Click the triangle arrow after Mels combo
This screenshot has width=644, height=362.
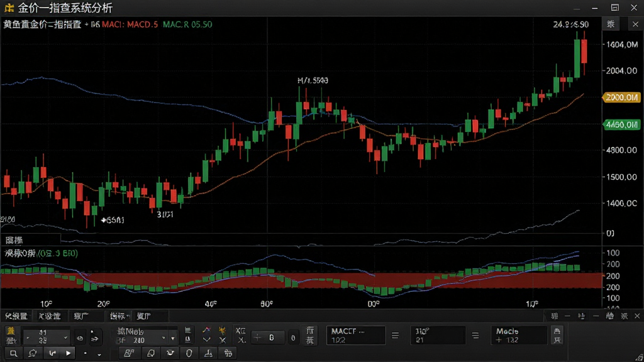172,339
